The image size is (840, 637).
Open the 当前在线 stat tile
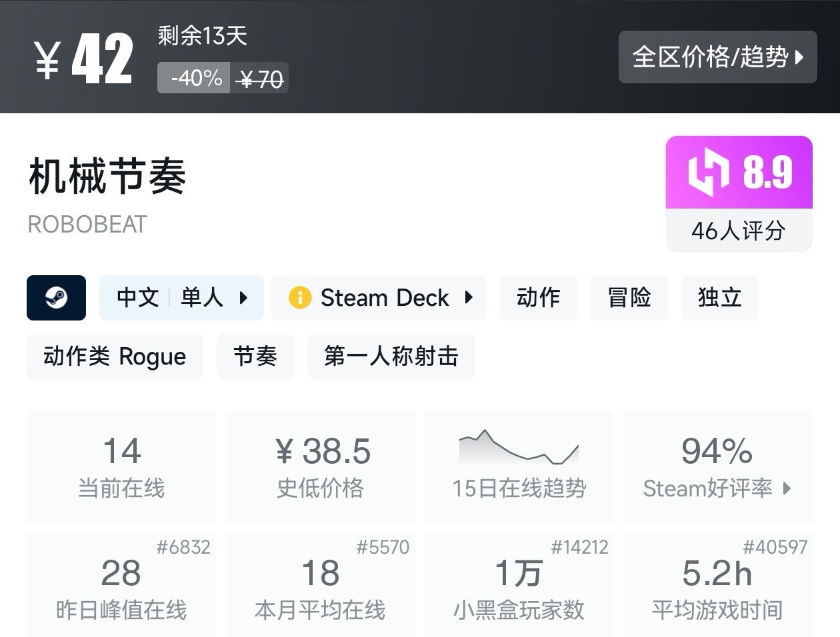pyautogui.click(x=121, y=466)
